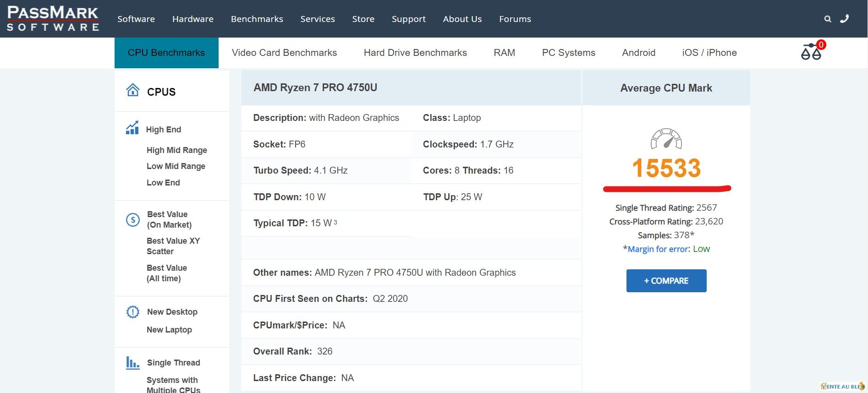Viewport: 868px width, 393px height.
Task: Click the AMD Ryzen 7 PRO 4750U title
Action: (315, 87)
